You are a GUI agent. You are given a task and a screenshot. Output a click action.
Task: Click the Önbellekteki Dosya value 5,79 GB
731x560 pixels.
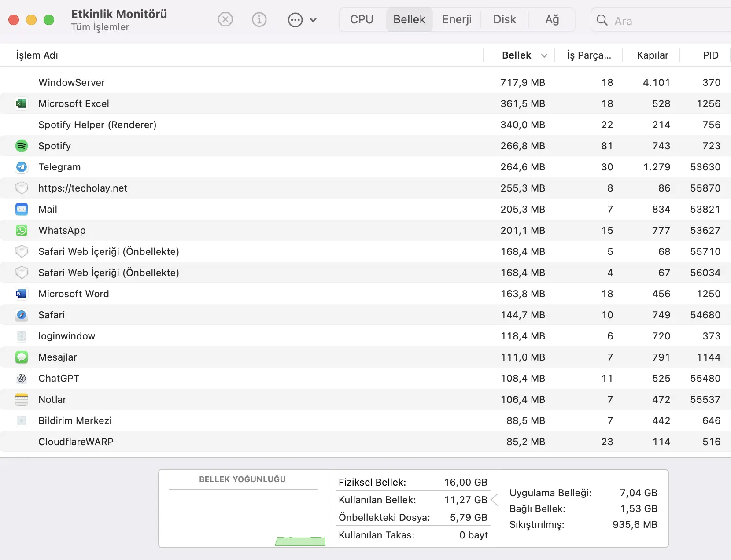point(469,517)
